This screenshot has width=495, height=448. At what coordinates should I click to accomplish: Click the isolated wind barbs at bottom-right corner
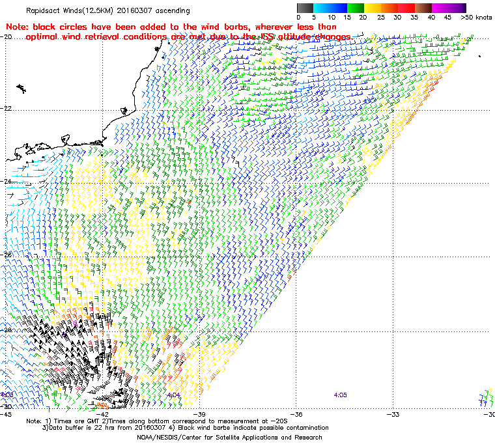coord(486,397)
